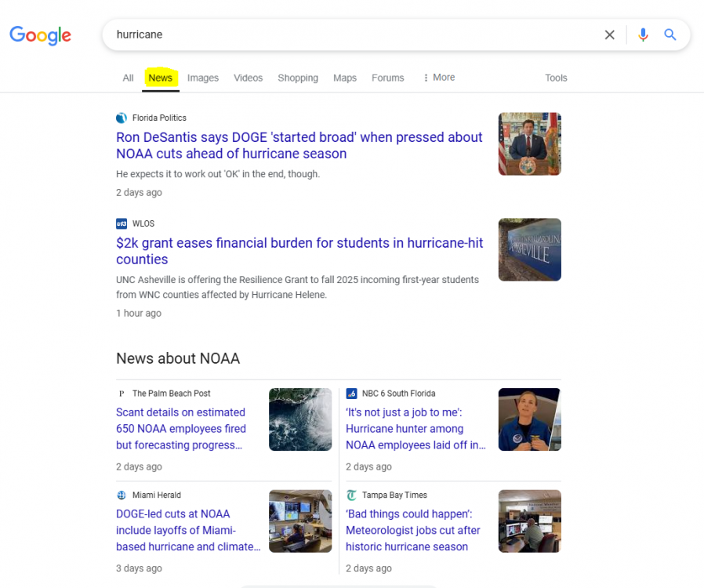Screen dimensions: 704x588
Task: Click the NBC 6 South Florida icon
Action: tap(352, 394)
